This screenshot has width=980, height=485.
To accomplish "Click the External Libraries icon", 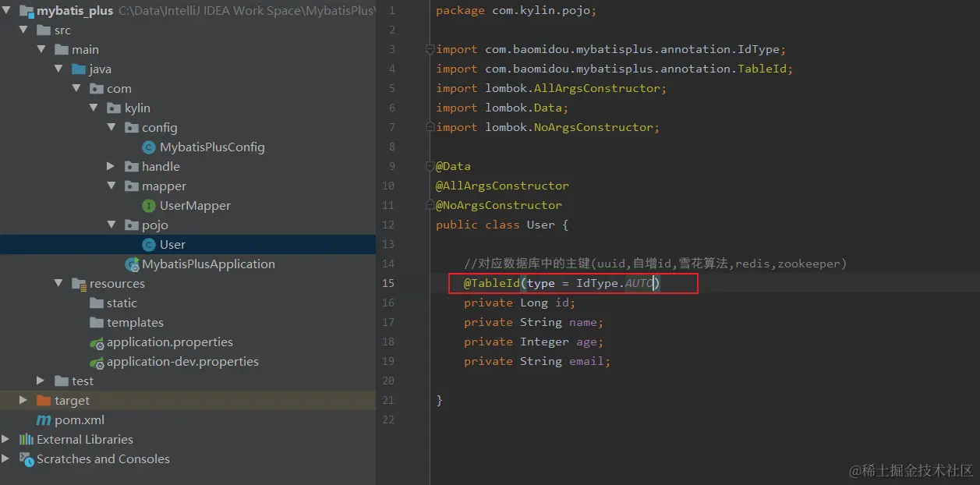I will click(x=27, y=440).
